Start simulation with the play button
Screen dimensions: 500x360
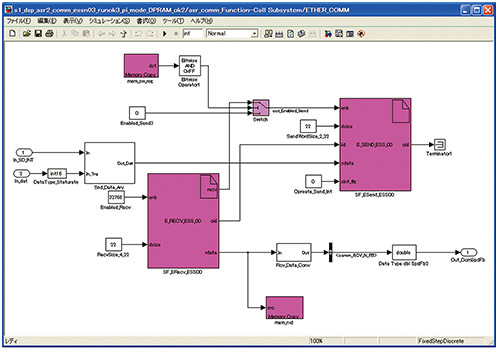[165, 34]
